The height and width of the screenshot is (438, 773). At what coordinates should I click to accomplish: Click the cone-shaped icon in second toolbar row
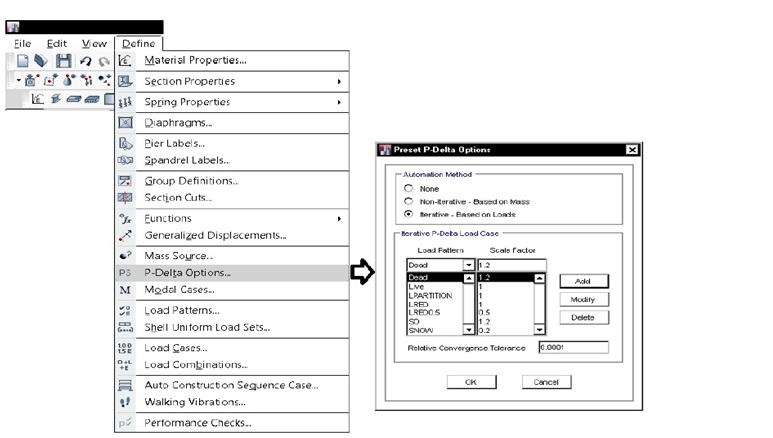click(x=69, y=80)
